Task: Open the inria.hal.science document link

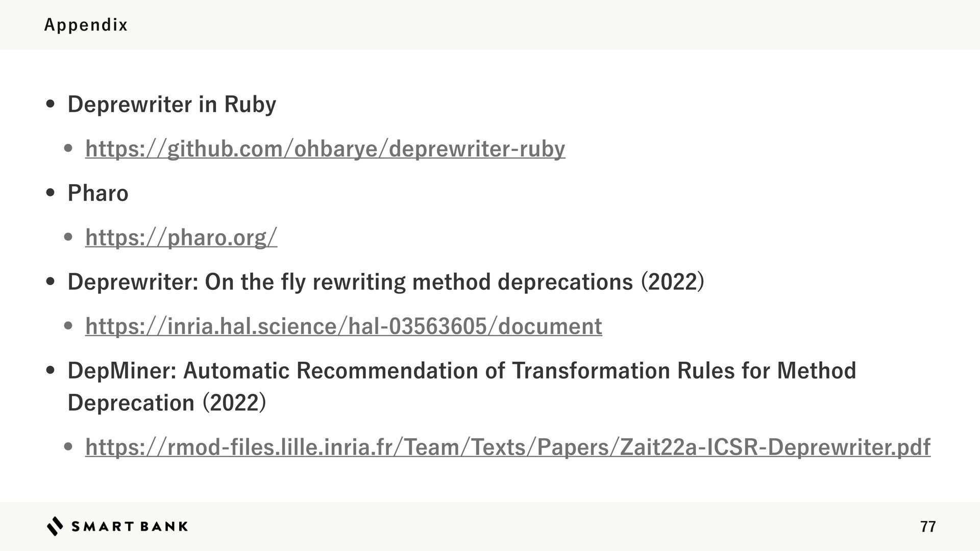Action: coord(344,326)
